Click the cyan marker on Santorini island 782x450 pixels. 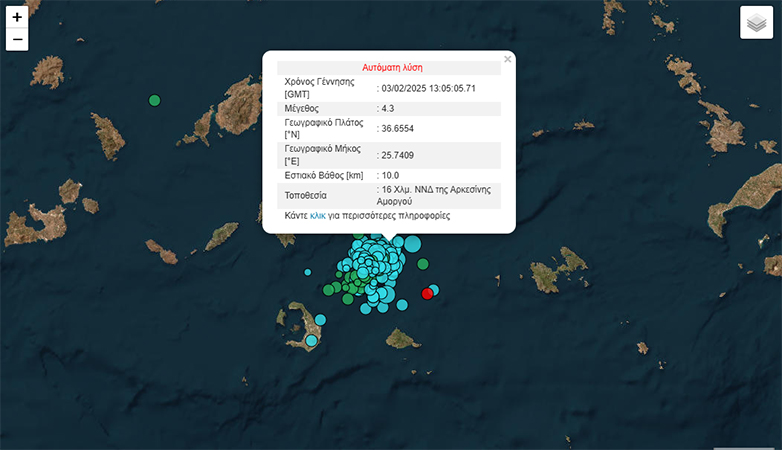pyautogui.click(x=310, y=341)
